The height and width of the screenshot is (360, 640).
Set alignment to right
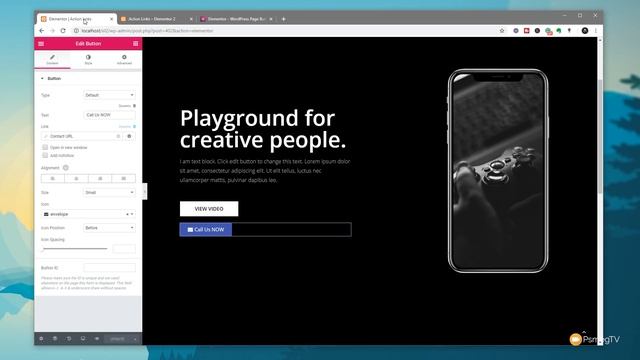click(x=100, y=178)
